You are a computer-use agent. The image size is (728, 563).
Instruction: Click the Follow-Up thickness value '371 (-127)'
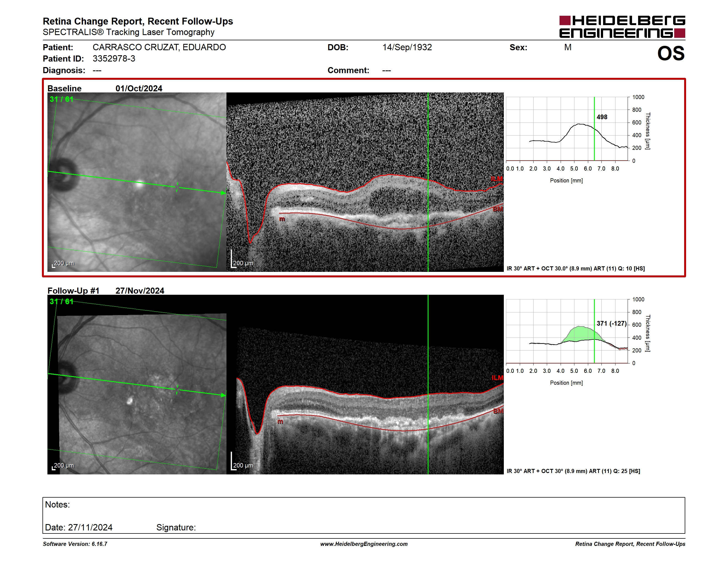pos(611,323)
